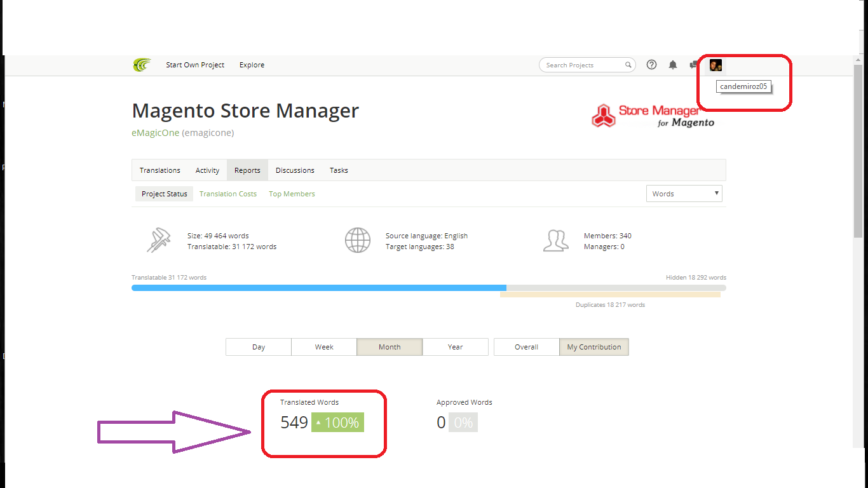Click 'Hidden 18 292 words' label
The image size is (868, 488).
[696, 278]
